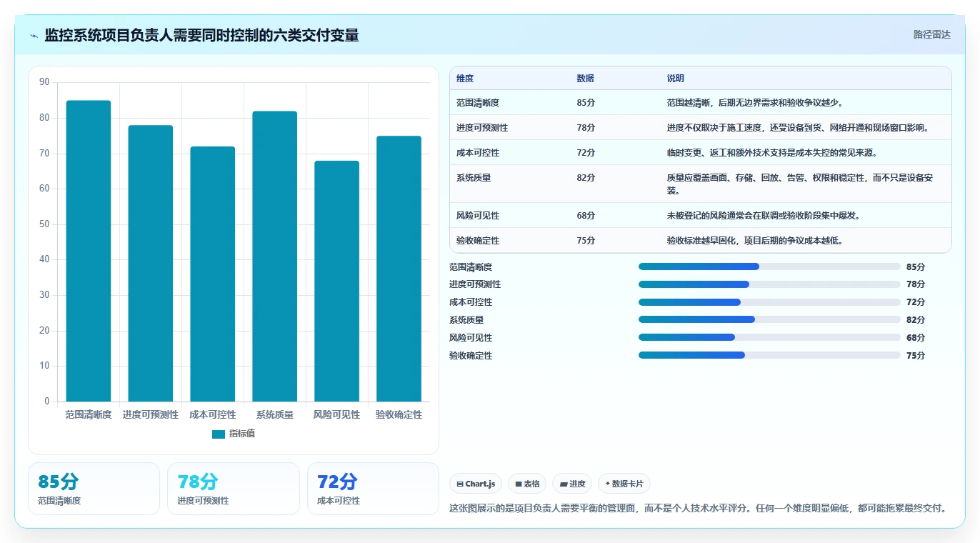Image resolution: width=980 pixels, height=543 pixels.
Task: Open the 72分 成本可控性 data card
Action: 373,489
